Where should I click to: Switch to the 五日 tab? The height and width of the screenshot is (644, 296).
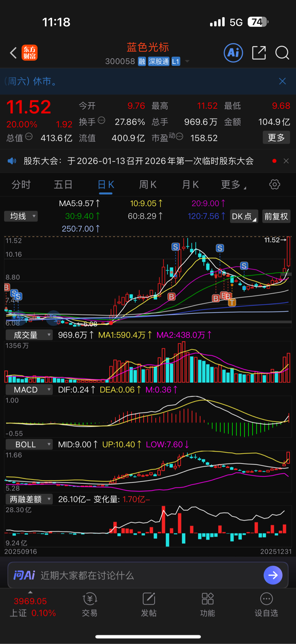click(x=63, y=185)
